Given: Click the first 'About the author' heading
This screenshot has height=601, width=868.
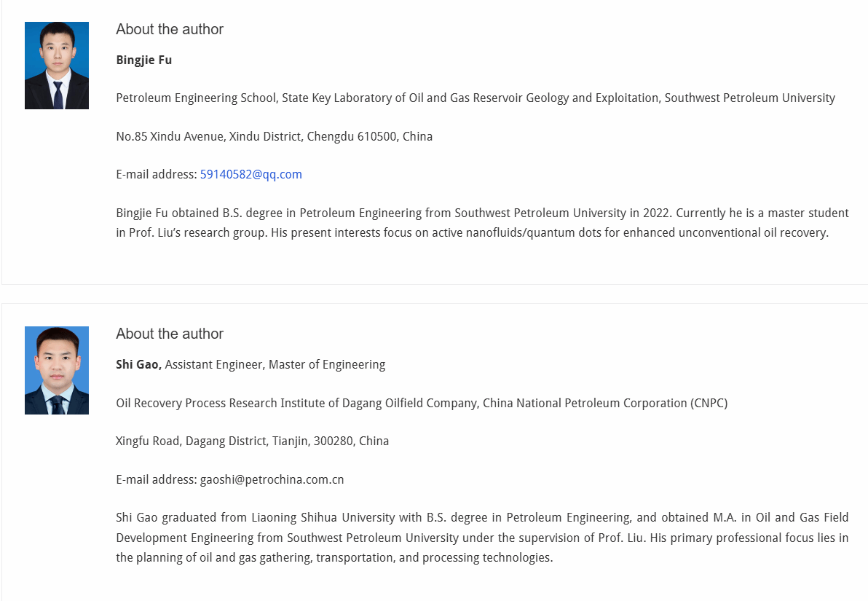Looking at the screenshot, I should (x=170, y=29).
